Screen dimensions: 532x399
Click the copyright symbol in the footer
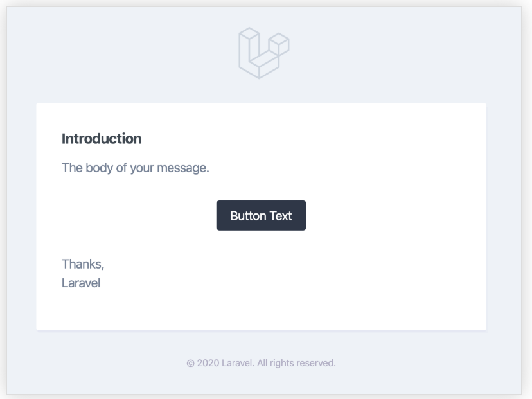[190, 362]
